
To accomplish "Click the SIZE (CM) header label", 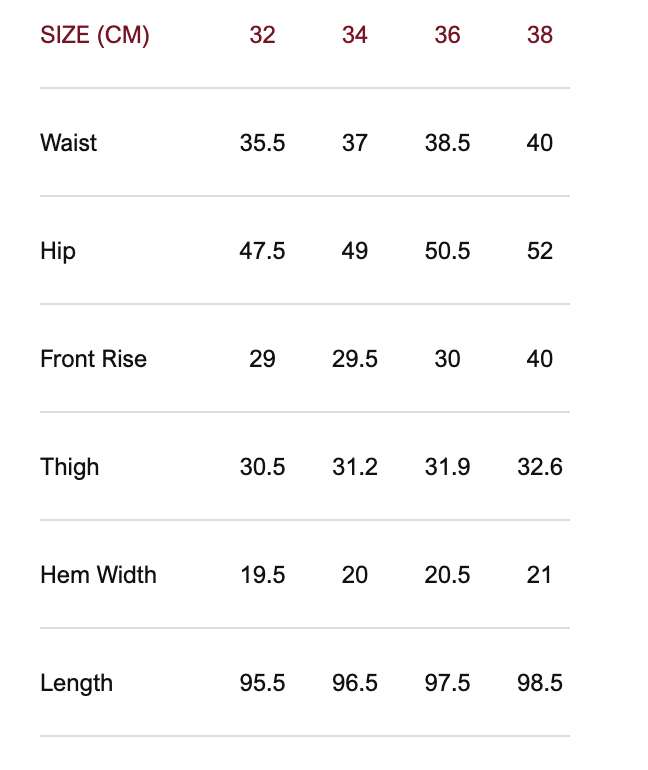I will tap(95, 35).
